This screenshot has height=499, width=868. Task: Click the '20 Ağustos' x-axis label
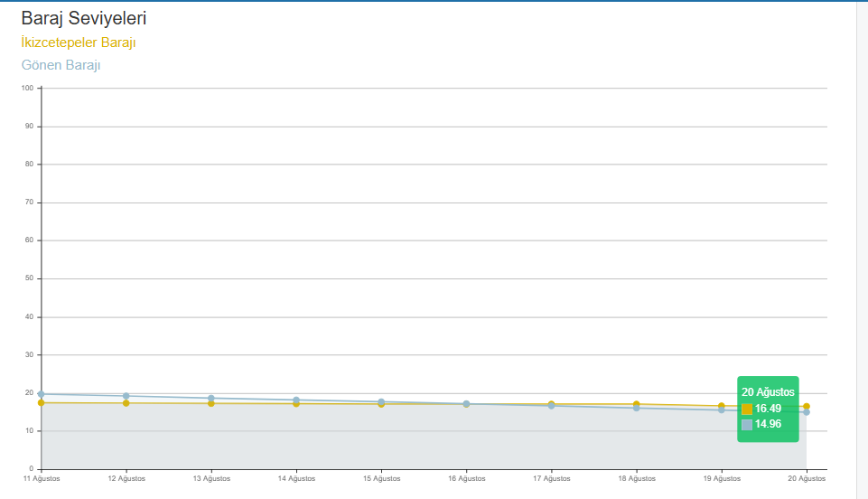(807, 478)
